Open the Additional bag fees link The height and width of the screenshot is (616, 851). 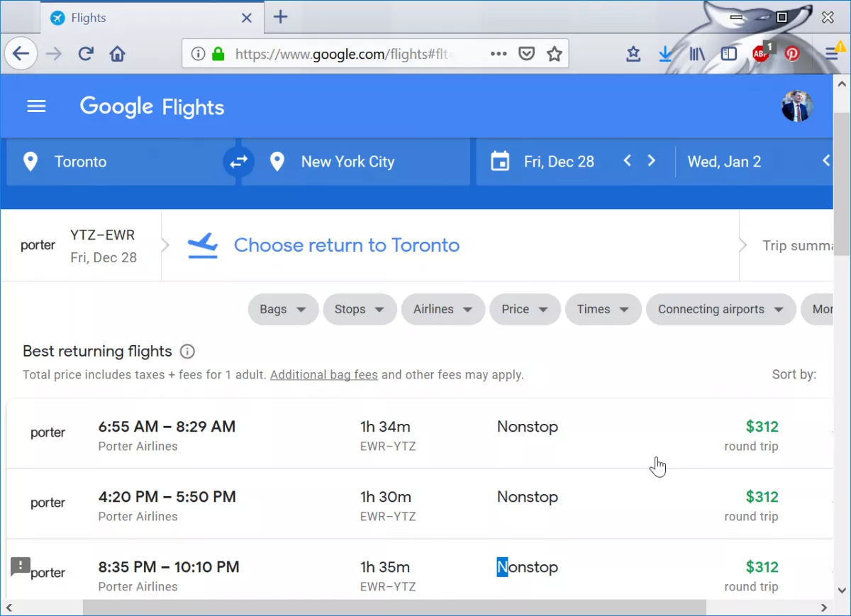(324, 375)
